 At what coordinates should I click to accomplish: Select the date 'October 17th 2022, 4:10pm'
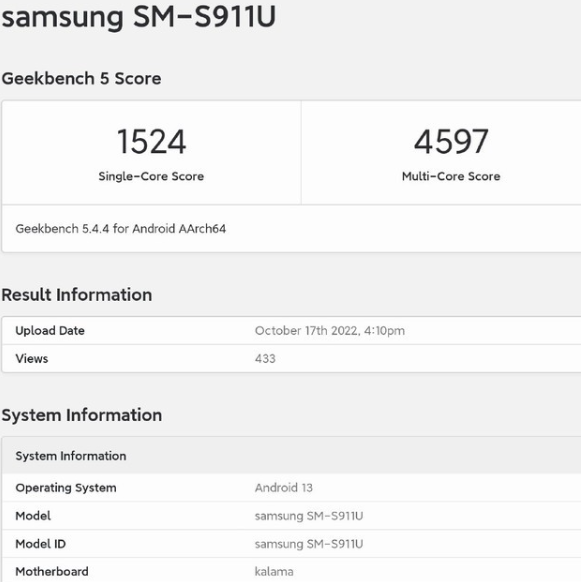pos(330,330)
